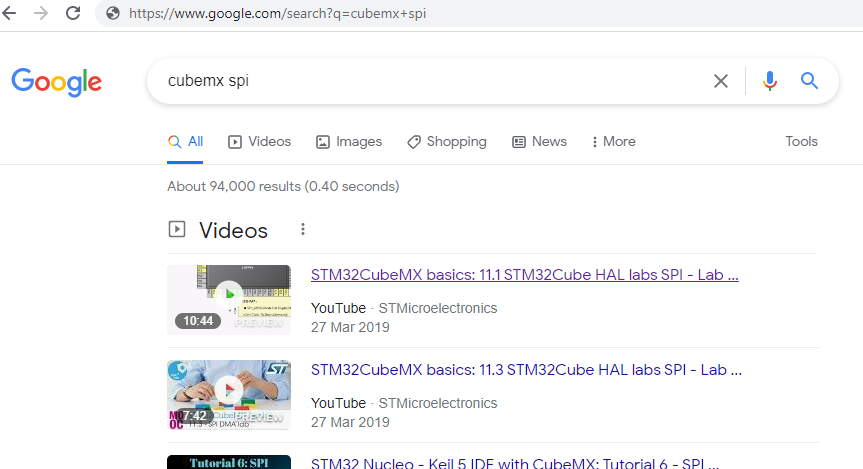Click the Videos section heading

(x=233, y=230)
